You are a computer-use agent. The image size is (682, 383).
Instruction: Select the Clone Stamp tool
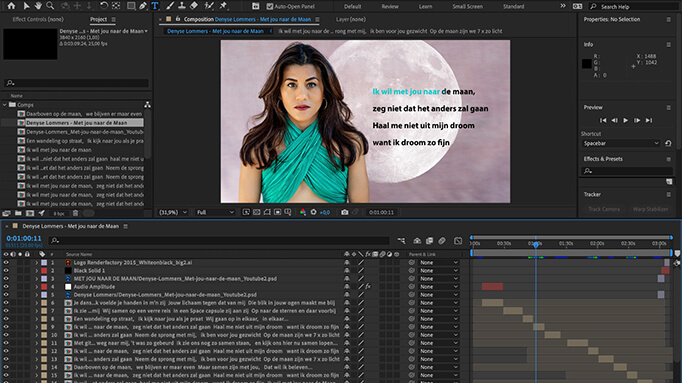[x=182, y=6]
